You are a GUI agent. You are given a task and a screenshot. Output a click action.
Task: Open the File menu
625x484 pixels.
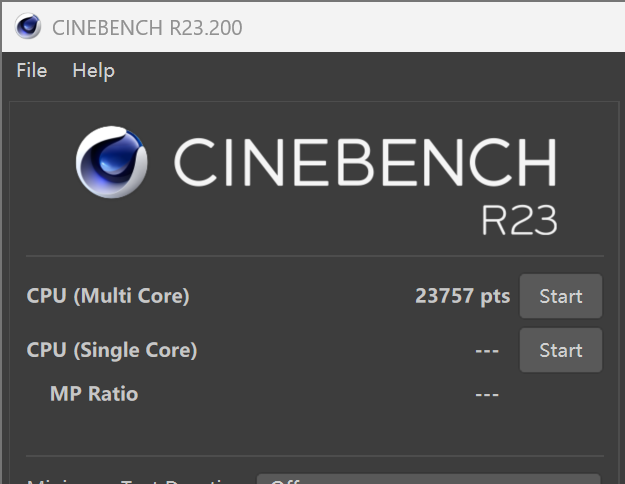[32, 71]
